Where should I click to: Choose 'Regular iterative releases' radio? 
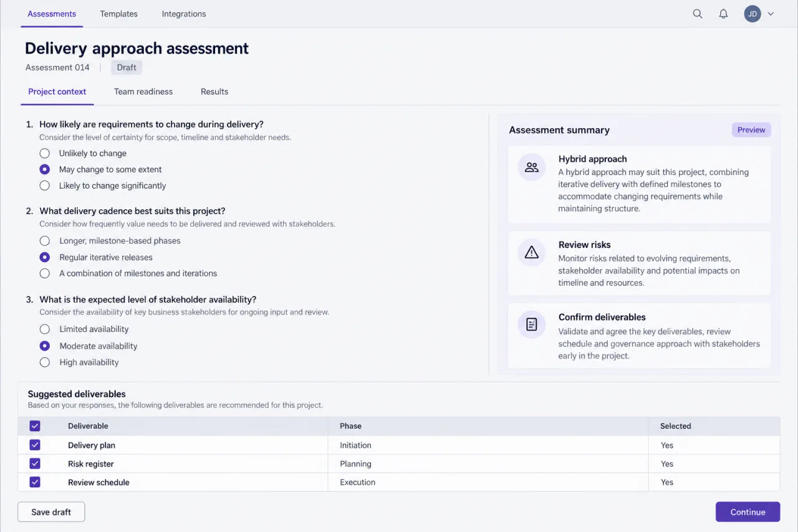44,257
